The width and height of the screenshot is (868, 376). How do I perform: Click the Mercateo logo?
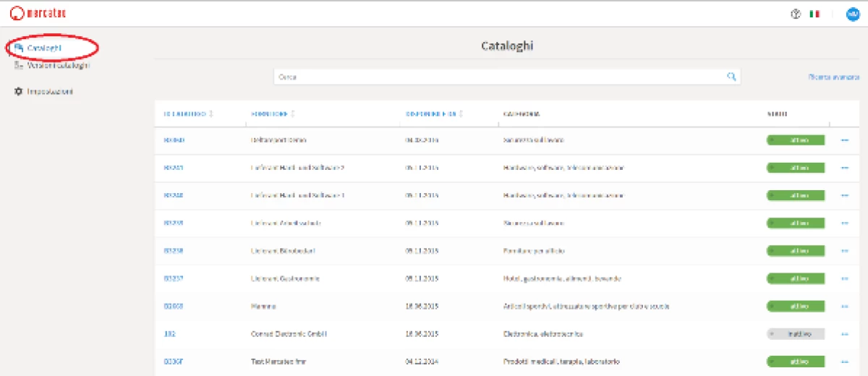pyautogui.click(x=38, y=13)
